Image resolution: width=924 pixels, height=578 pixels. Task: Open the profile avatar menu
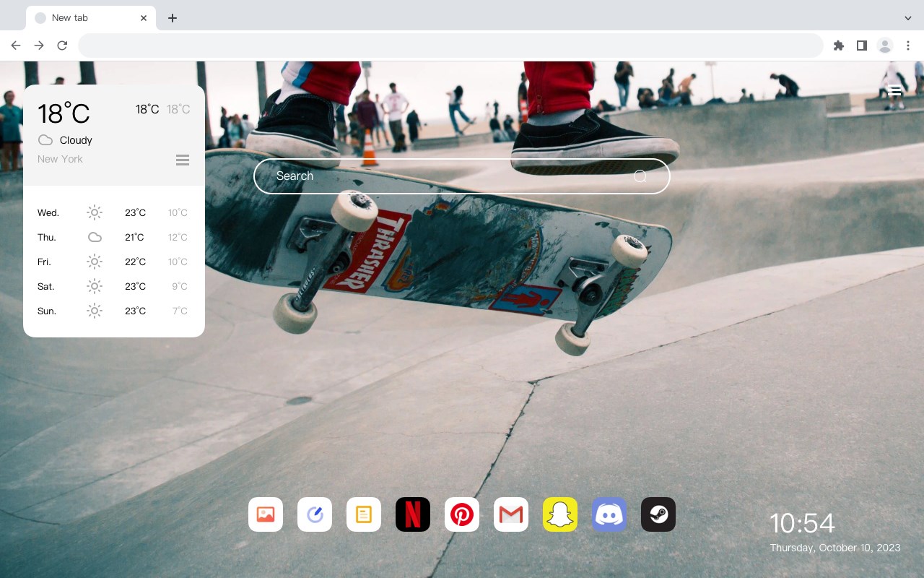click(885, 46)
